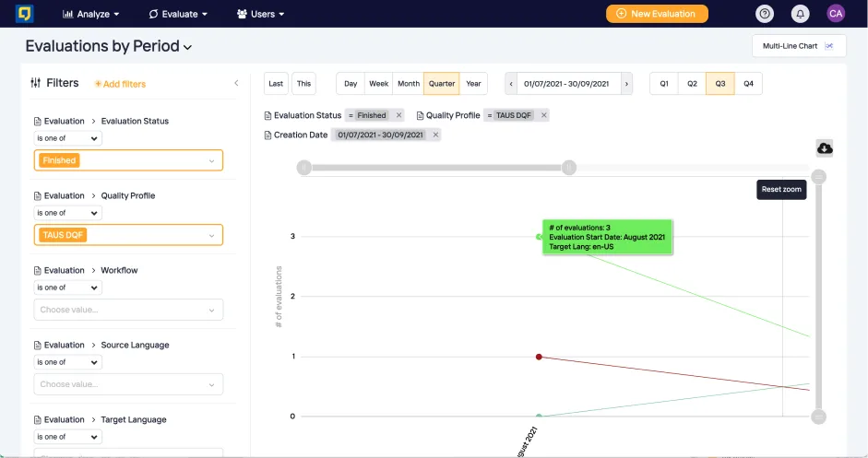Click the TAUS DQF tag in Quality Profile filter

(63, 235)
